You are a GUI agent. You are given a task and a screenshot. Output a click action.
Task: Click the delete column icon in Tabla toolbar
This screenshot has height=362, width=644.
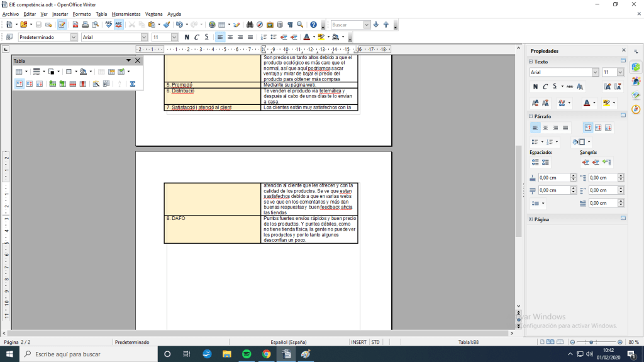coord(83,84)
